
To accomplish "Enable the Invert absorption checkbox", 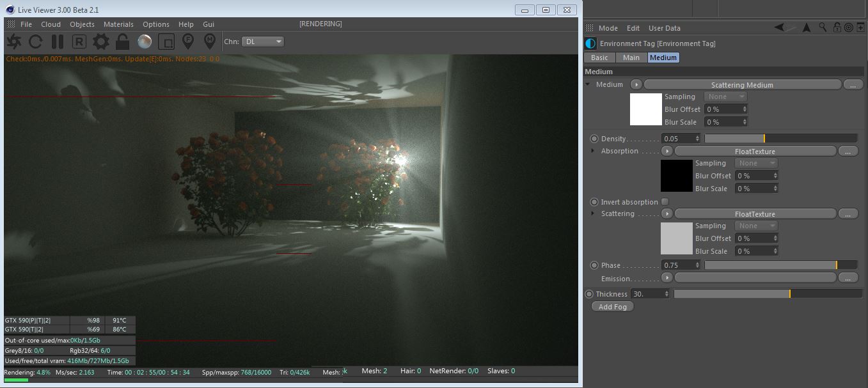I will click(665, 202).
